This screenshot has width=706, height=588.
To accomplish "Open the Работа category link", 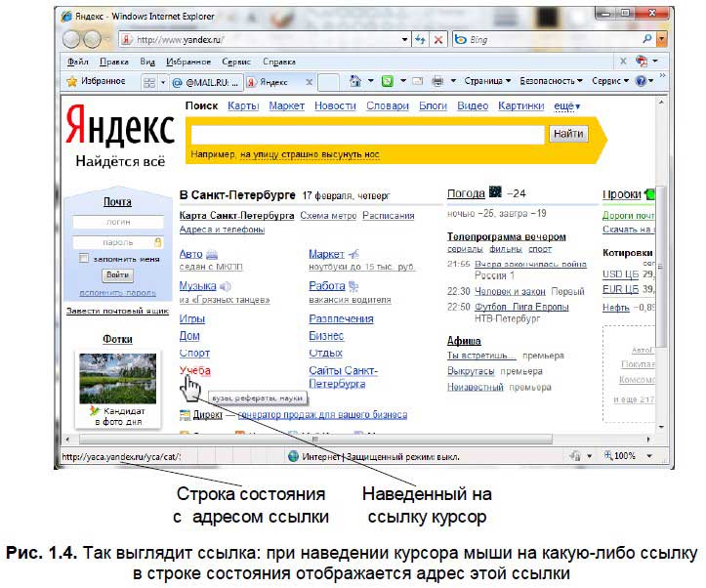I will click(x=326, y=286).
